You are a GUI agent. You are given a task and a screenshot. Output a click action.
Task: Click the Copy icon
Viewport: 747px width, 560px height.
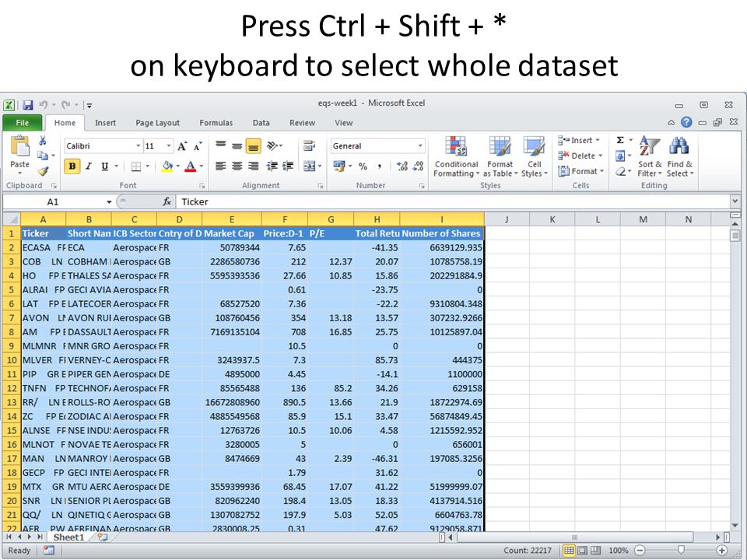pyautogui.click(x=42, y=156)
